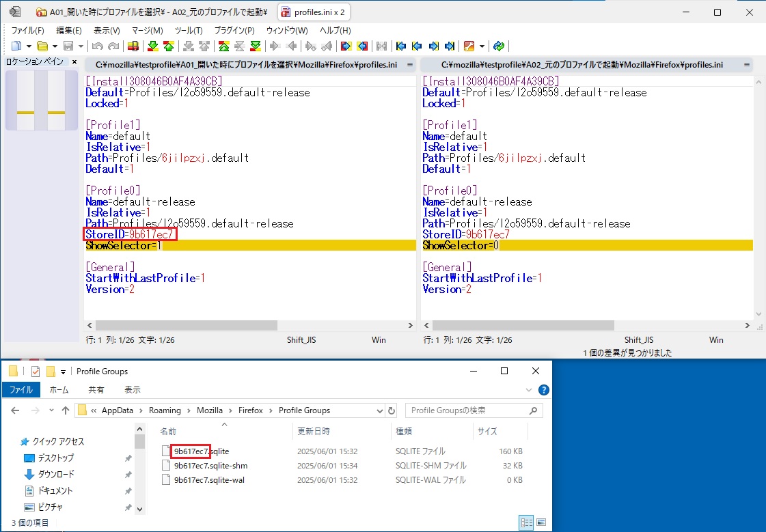Open the dropdown arrow beside Options icon
This screenshot has width=766, height=532.
(482, 46)
